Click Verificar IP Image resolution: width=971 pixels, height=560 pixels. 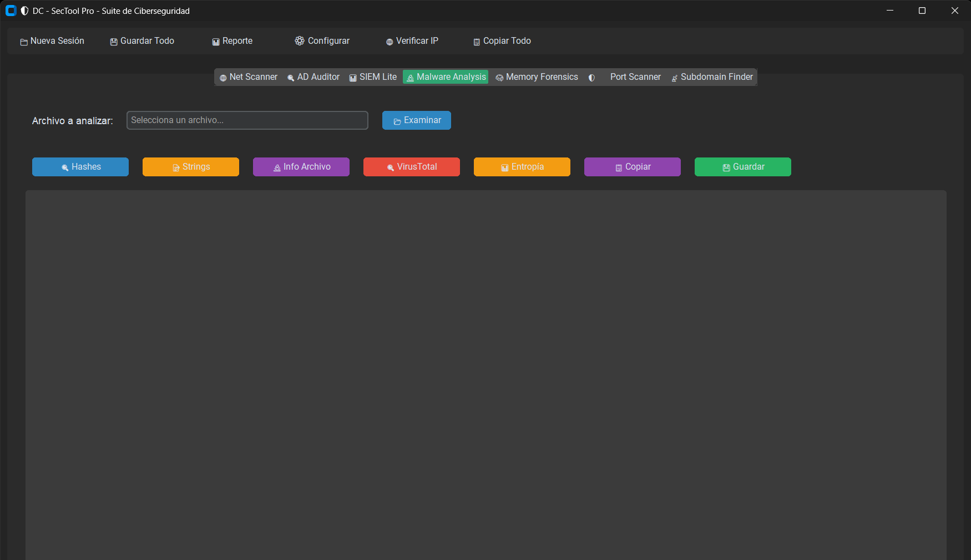pos(412,41)
